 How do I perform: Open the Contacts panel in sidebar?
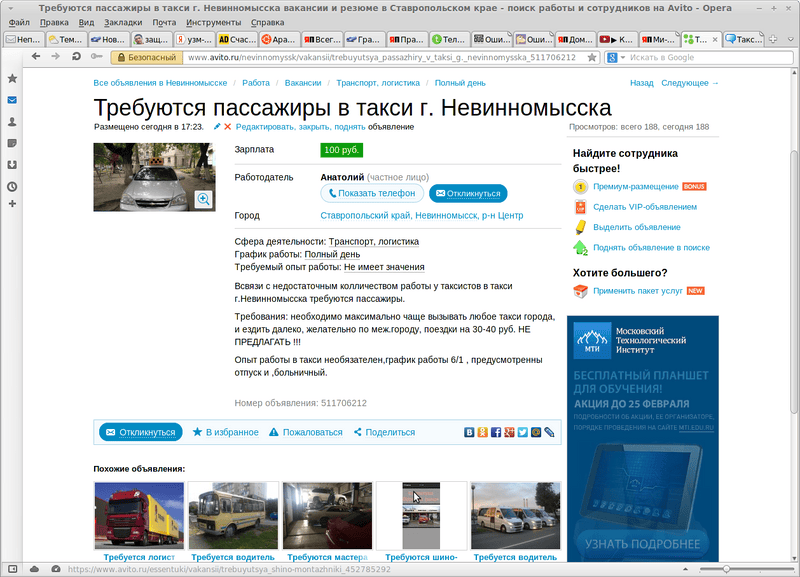[12, 121]
